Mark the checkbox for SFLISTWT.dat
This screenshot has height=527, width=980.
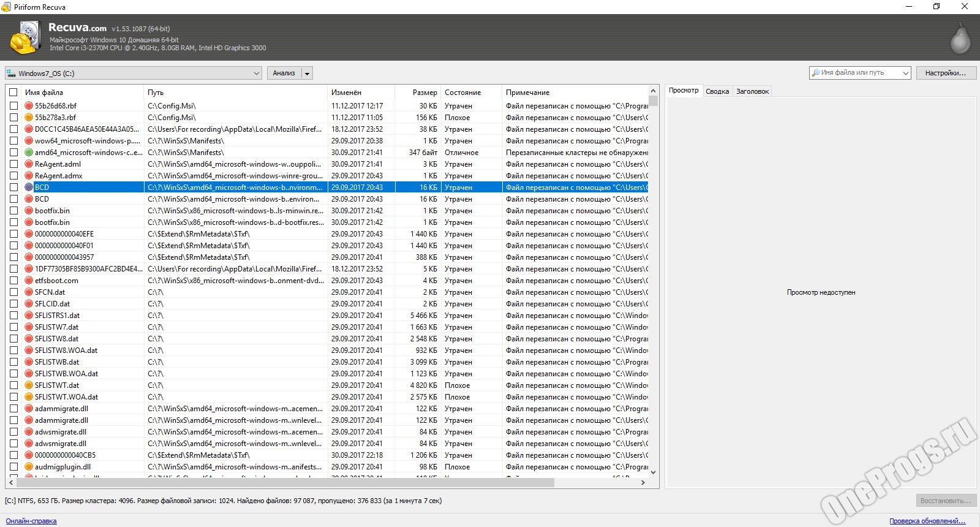13,385
